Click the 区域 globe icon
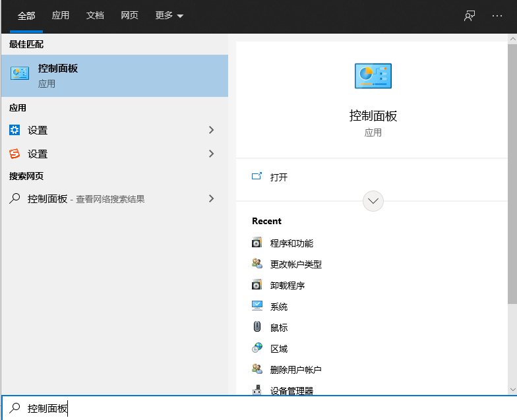 point(257,348)
